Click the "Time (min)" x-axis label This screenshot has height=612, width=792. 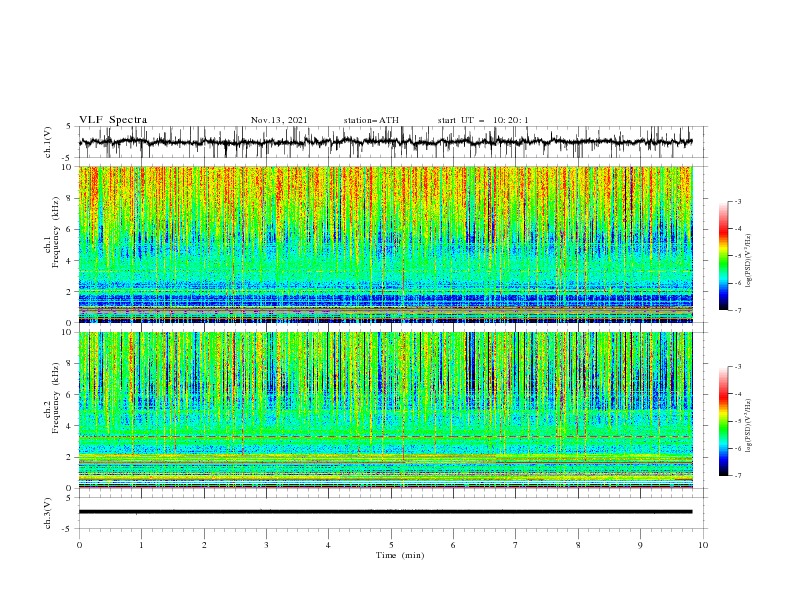pos(400,555)
